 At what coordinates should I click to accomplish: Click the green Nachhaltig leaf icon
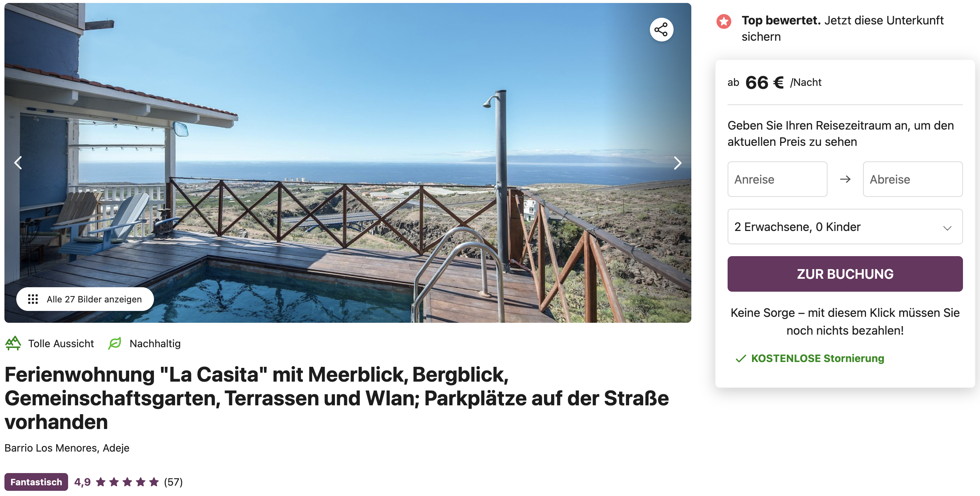point(114,343)
